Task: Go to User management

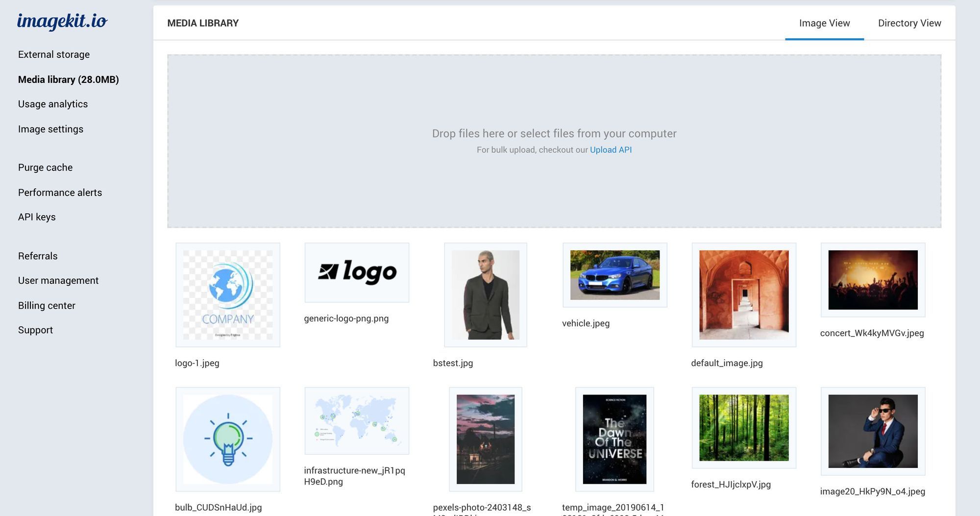Action: click(x=58, y=280)
